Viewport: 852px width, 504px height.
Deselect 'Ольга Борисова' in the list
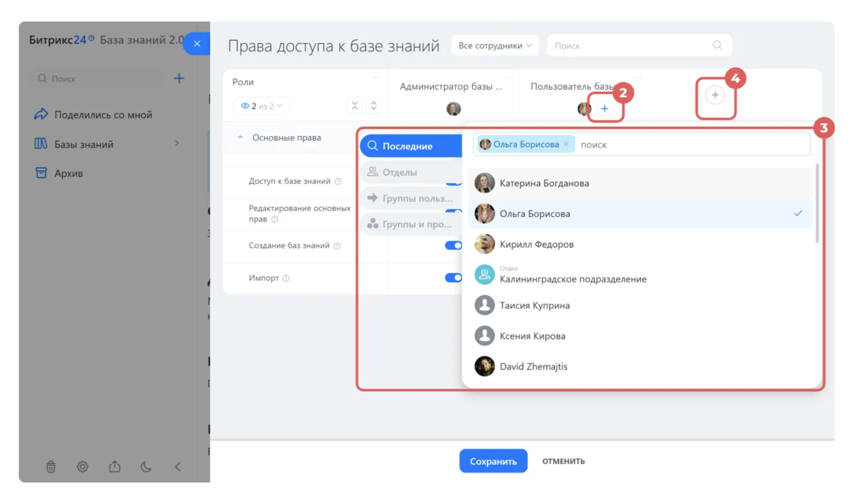click(640, 213)
